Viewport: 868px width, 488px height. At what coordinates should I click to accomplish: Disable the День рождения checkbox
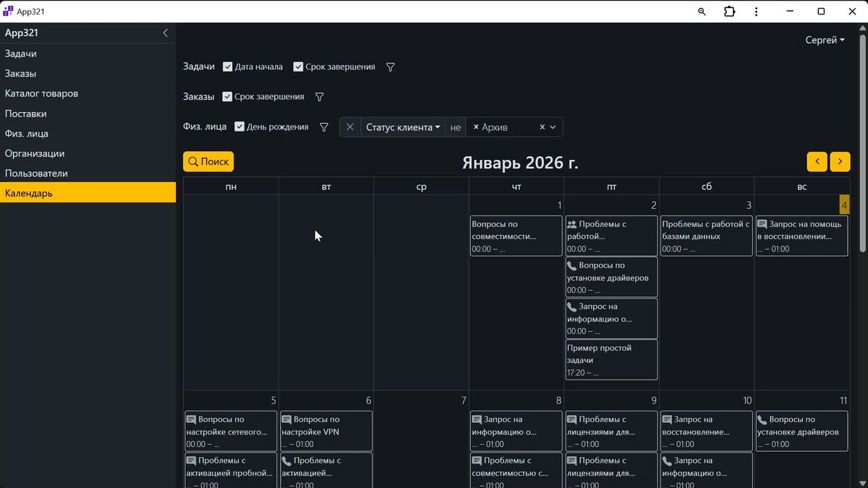point(240,127)
